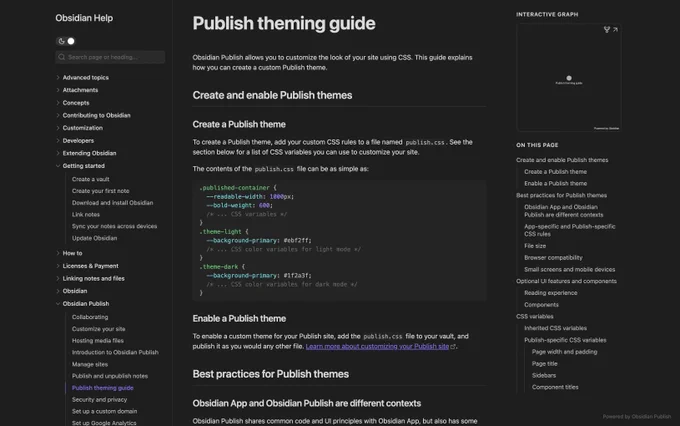Image resolution: width=680 pixels, height=426 pixels.
Task: Jump to Optional UI features and components
Action: (x=566, y=281)
